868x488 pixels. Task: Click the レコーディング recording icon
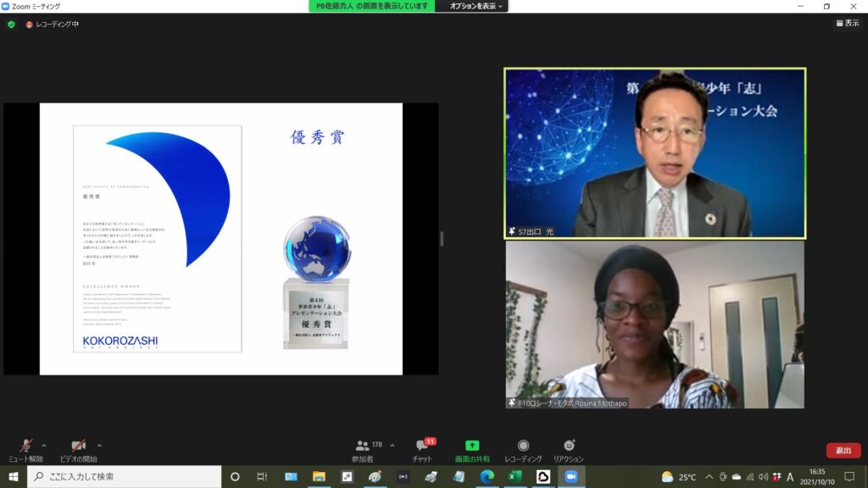pos(523,446)
